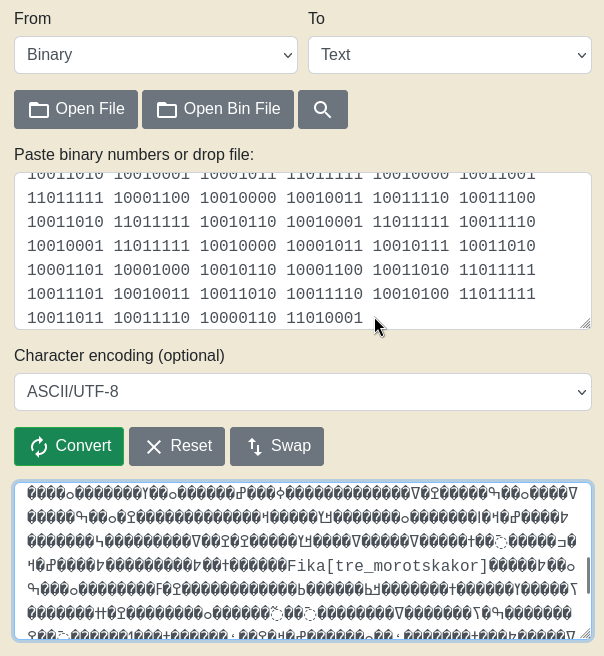
Task: Click the "From" label
Action: pyautogui.click(x=33, y=19)
